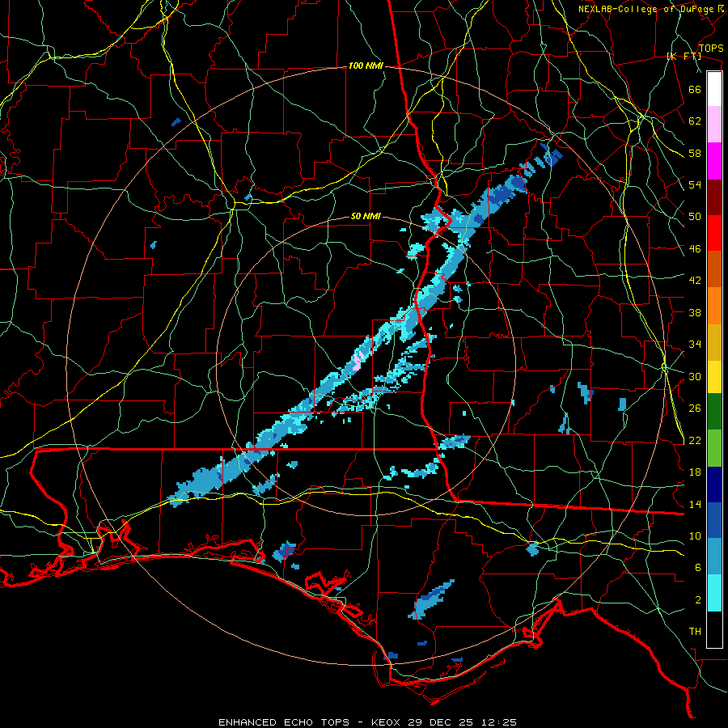Click legend value '50'
Image resolution: width=728 pixels, height=728 pixels.
tap(695, 217)
